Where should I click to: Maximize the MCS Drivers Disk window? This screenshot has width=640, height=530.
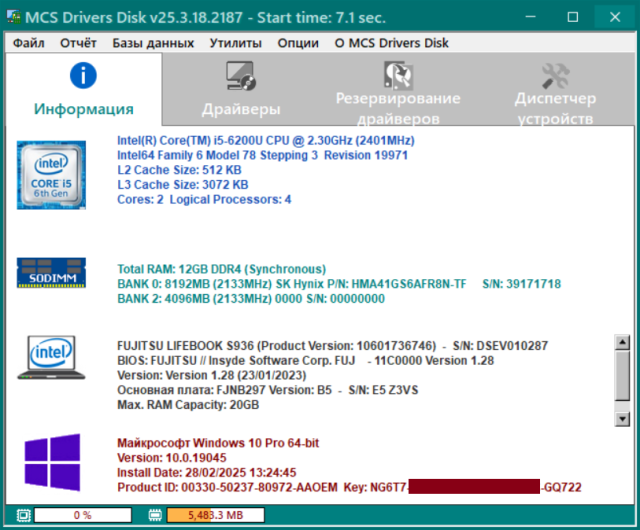pos(573,17)
